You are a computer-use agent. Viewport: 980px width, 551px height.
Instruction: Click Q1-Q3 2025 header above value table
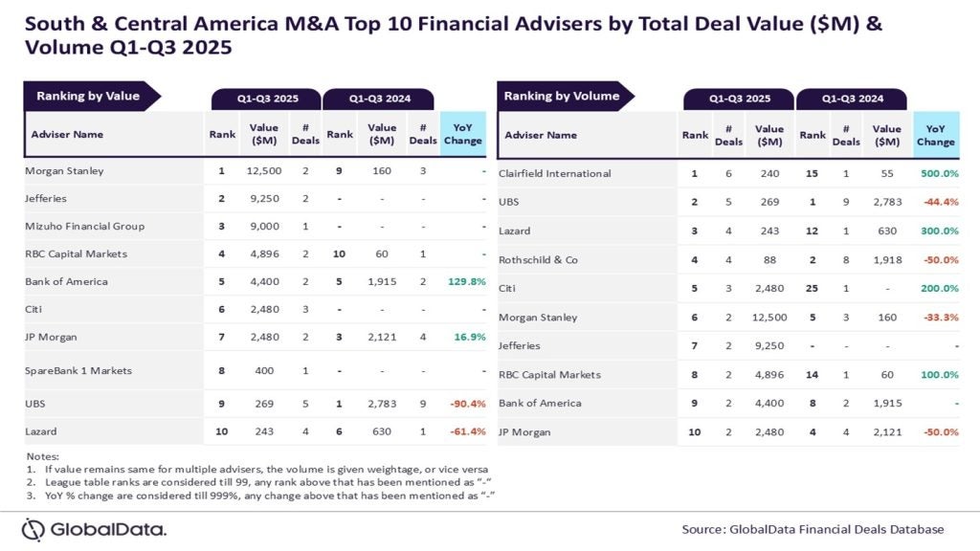(267, 99)
